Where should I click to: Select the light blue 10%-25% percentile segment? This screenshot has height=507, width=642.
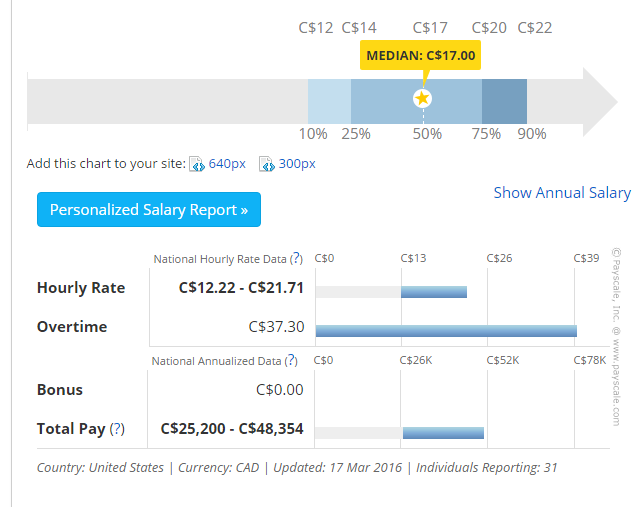[x=329, y=101]
